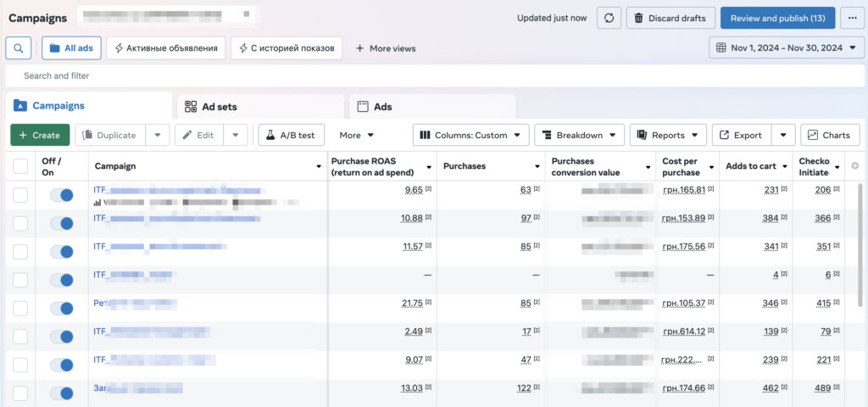The height and width of the screenshot is (407, 868).
Task: Switch to the Ads tab
Action: coord(432,107)
